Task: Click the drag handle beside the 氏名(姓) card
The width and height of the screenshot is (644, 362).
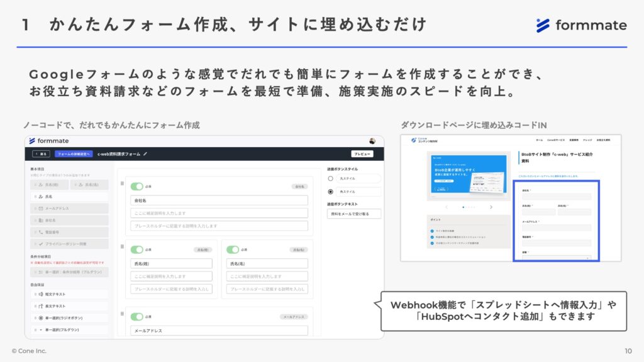Action: (122, 246)
